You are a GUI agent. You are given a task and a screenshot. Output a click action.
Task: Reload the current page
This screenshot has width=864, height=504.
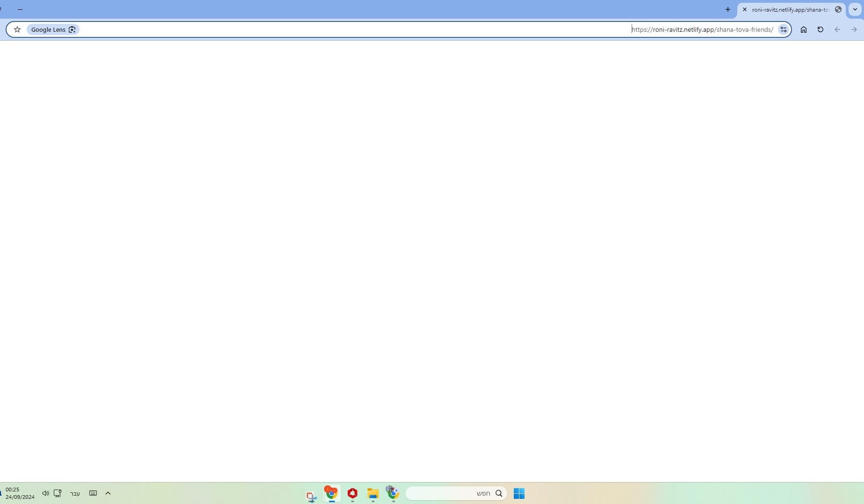click(x=821, y=29)
